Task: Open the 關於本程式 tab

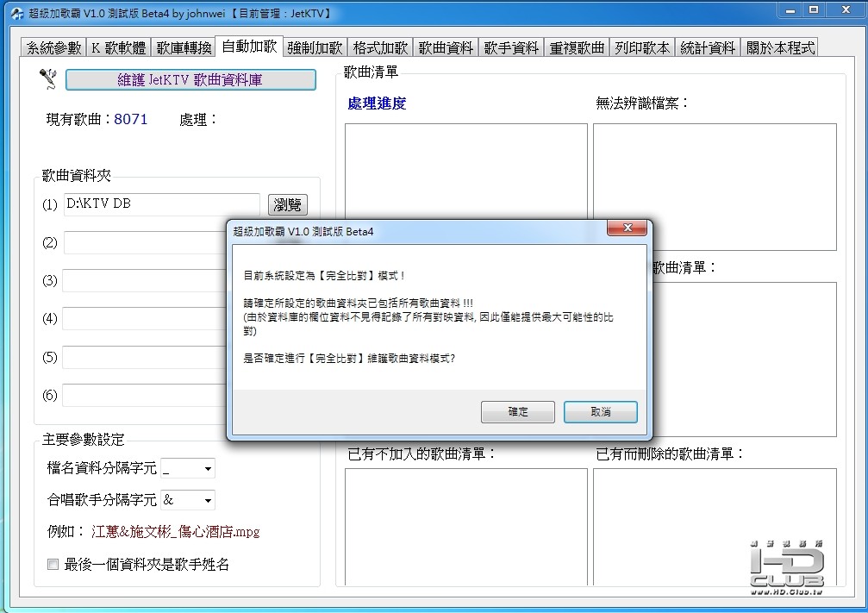Action: 781,47
